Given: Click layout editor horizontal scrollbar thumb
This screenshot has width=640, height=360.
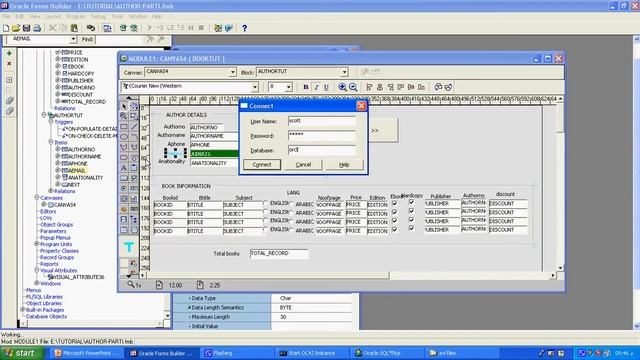Looking at the screenshot, I should (x=267, y=276).
